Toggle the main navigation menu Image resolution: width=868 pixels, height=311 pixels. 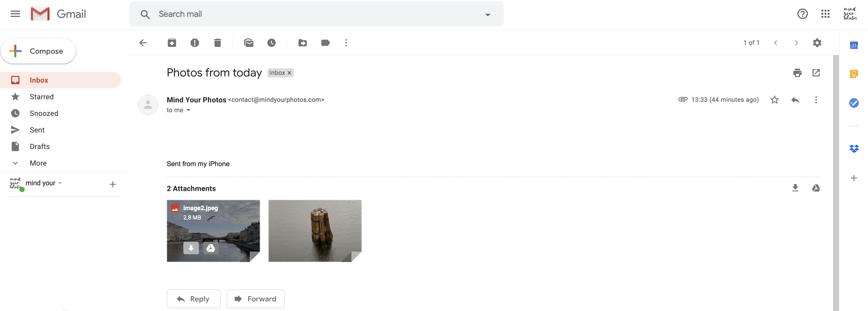[x=15, y=14]
